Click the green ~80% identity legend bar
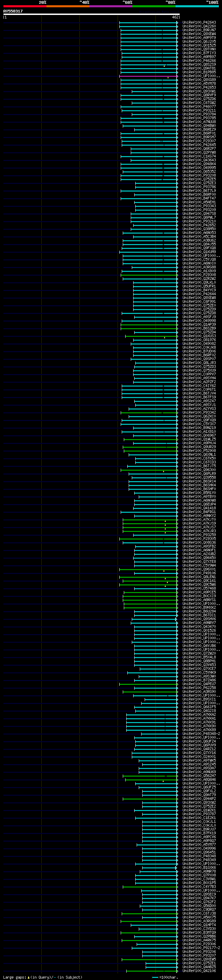Screen dimensions: 222x980 pyautogui.click(x=154, y=6)
